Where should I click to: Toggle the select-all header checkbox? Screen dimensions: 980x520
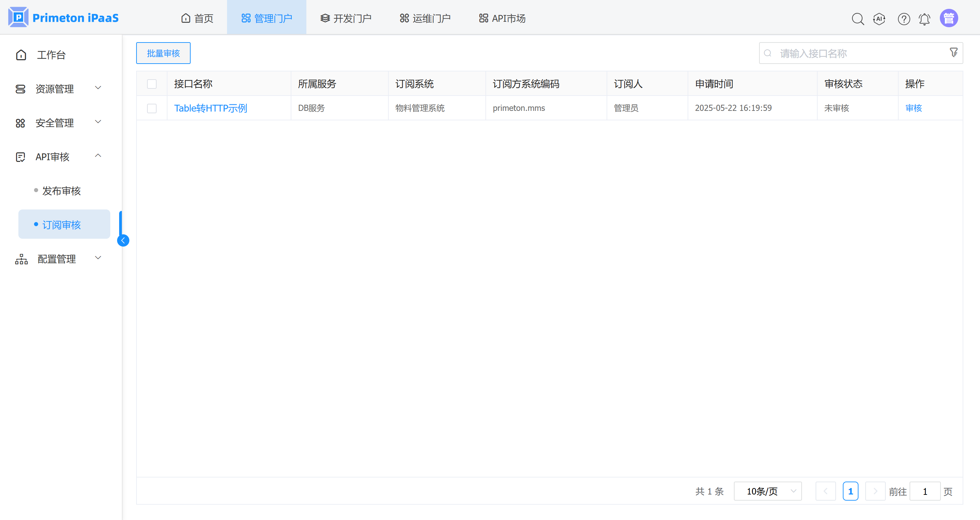[x=152, y=84]
